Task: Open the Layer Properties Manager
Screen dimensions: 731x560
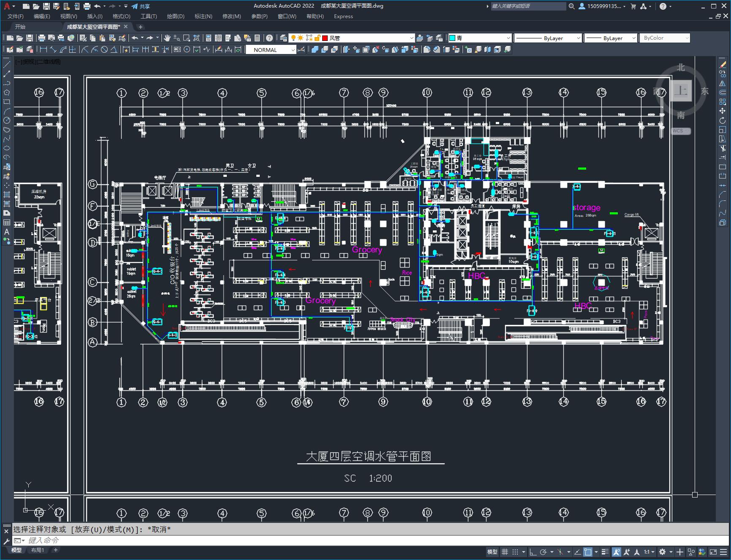Action: [x=283, y=38]
